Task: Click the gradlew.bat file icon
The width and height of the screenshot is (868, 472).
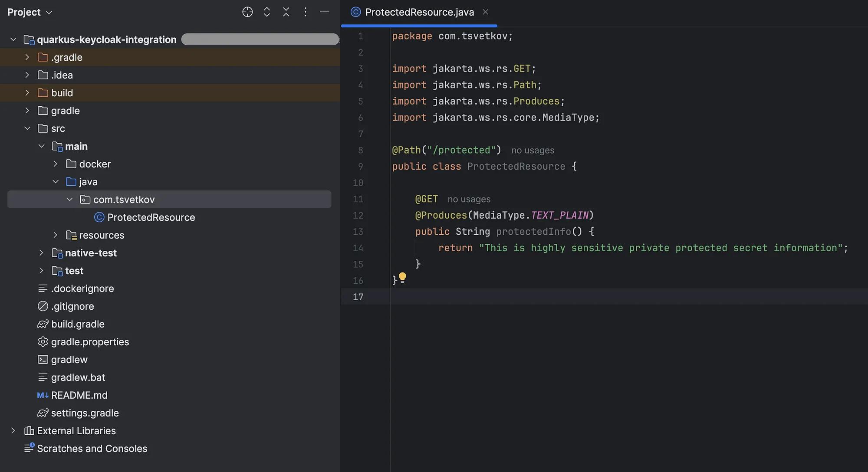Action: click(43, 377)
